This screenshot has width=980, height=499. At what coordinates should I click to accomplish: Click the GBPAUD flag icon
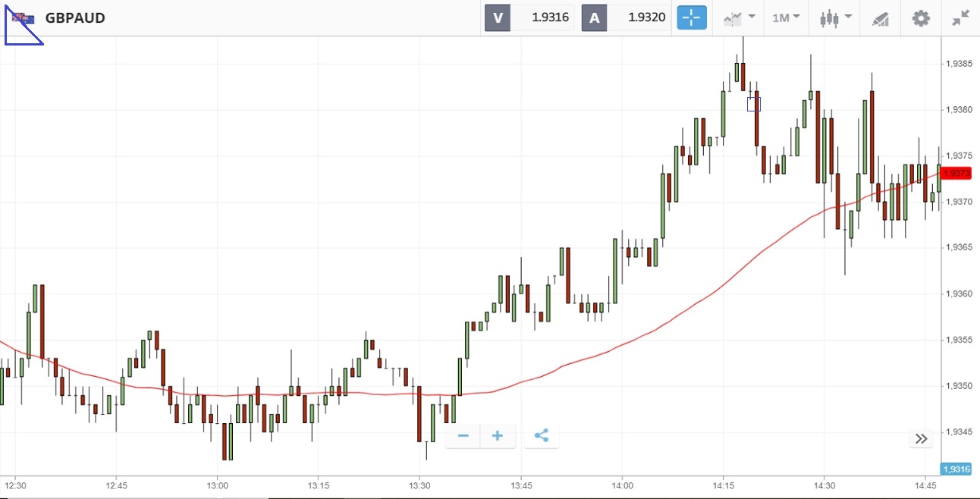[x=24, y=17]
